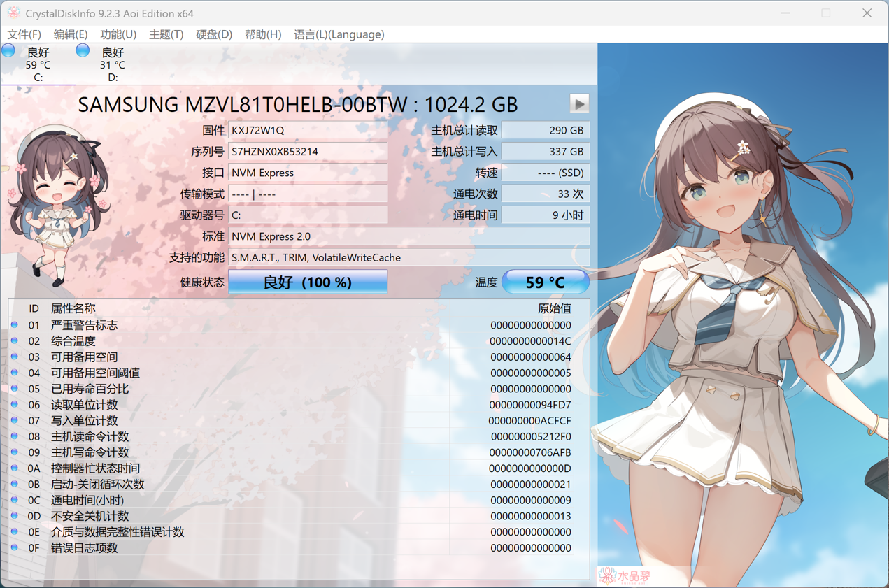Click the 水晶琴 logo link
The image size is (889, 588).
(626, 576)
